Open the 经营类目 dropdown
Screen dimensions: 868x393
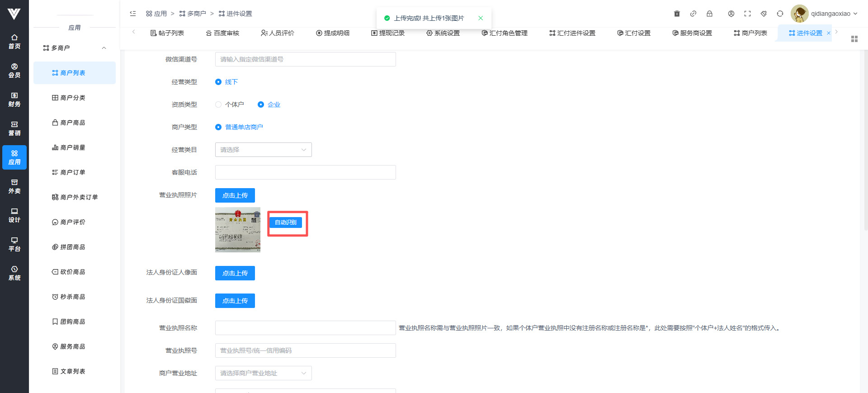[x=263, y=150]
